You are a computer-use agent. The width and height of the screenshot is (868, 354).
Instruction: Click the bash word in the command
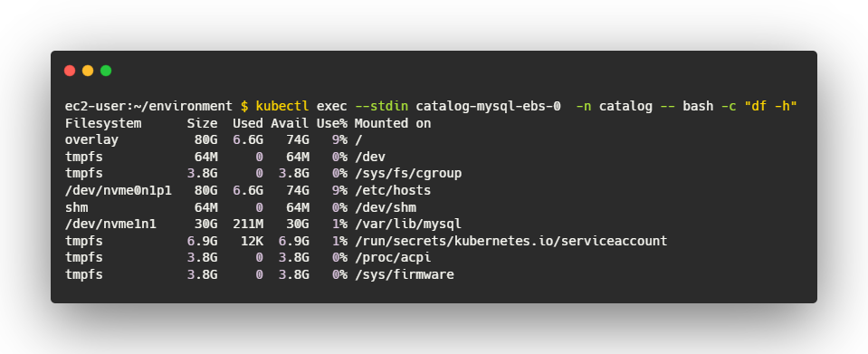[698, 106]
